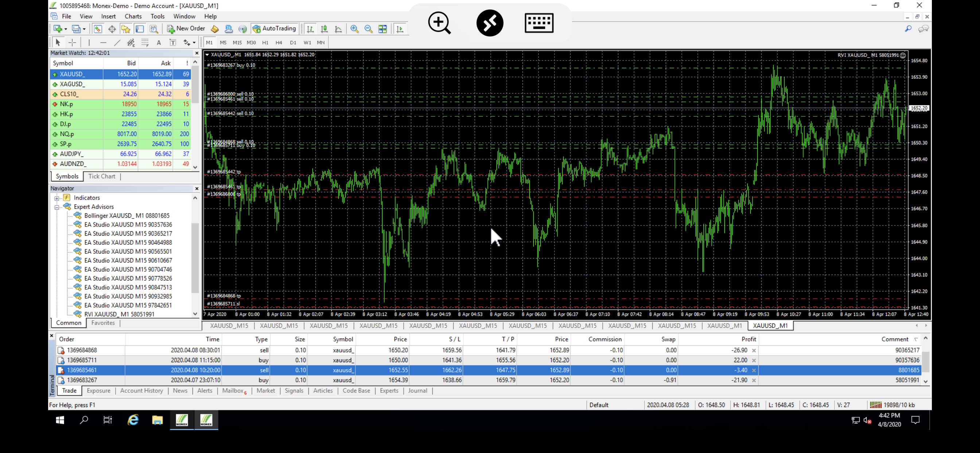This screenshot has height=453, width=980.
Task: Close order 1369684868 with x button
Action: coord(754,350)
